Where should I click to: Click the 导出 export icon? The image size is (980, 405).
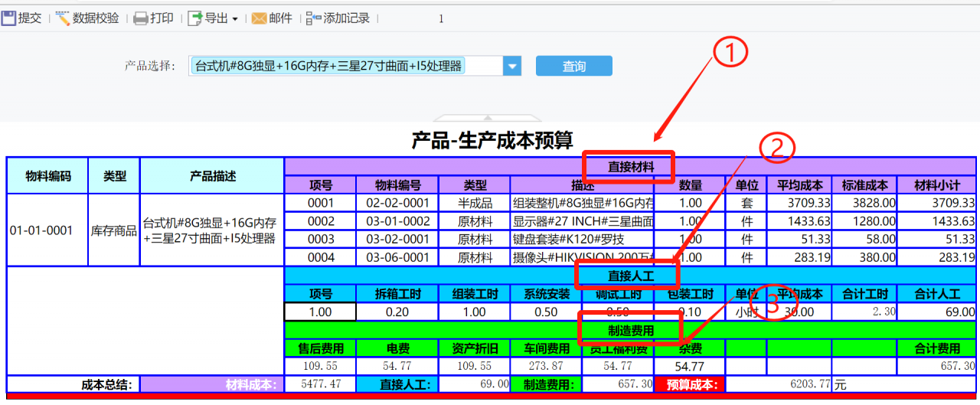coord(195,18)
